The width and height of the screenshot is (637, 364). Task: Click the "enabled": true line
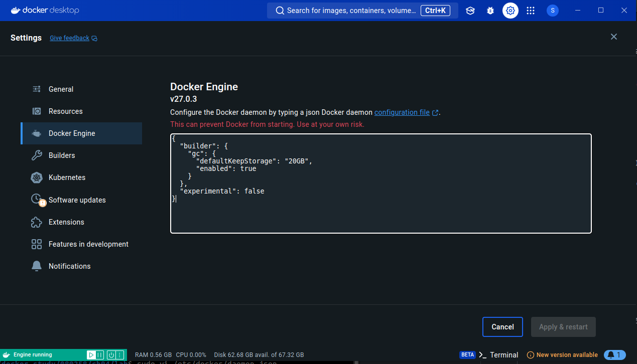click(x=226, y=168)
